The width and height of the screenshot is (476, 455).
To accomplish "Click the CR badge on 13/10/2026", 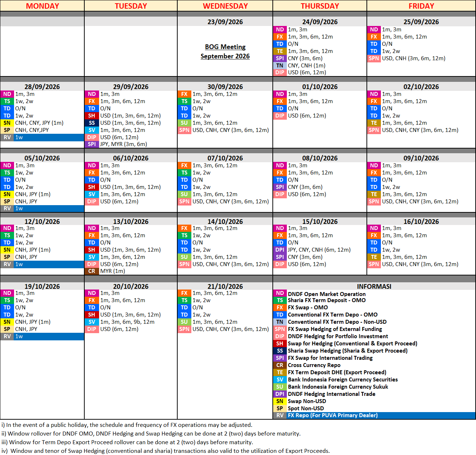I will pyautogui.click(x=92, y=271).
